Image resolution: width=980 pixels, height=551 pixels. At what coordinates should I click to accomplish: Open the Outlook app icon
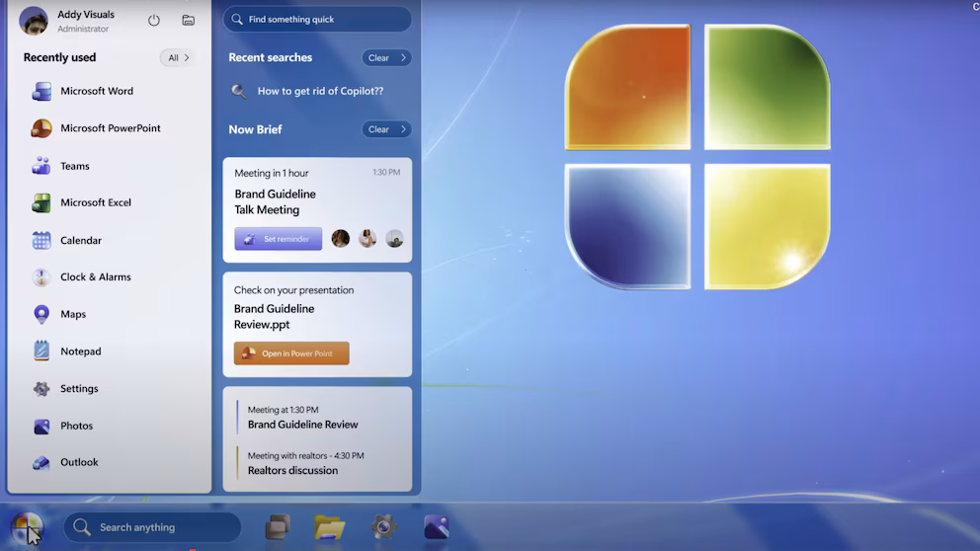41,462
